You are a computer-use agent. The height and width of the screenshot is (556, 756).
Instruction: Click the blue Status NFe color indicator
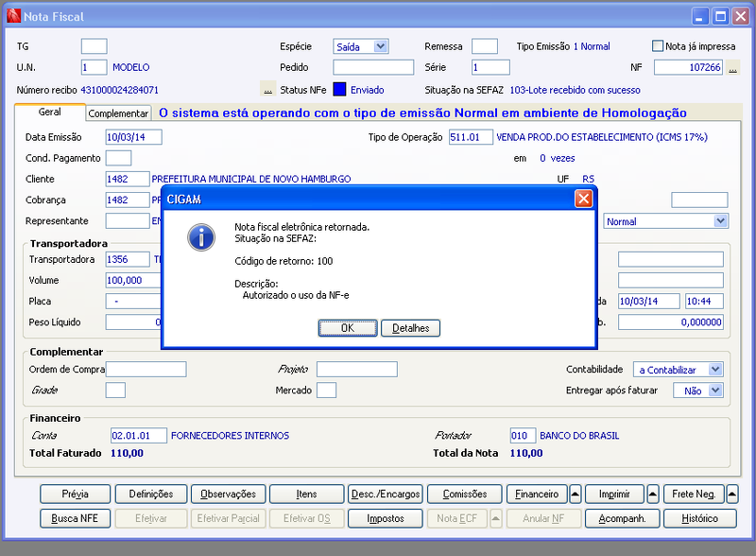339,89
